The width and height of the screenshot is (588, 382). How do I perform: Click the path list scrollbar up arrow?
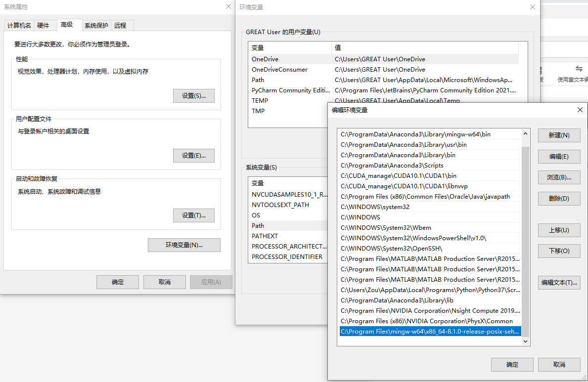pos(525,134)
